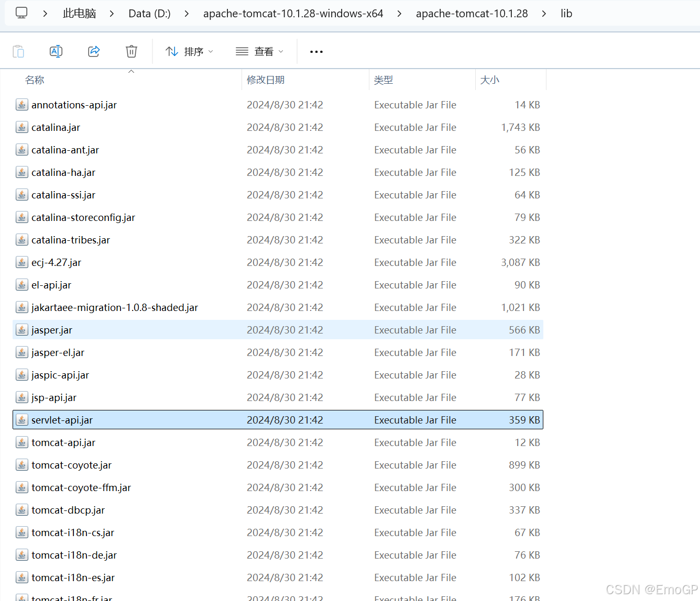Expand chevron after apache-tomcat-10.1.28-windows-x64 breadcrumb

coord(399,14)
